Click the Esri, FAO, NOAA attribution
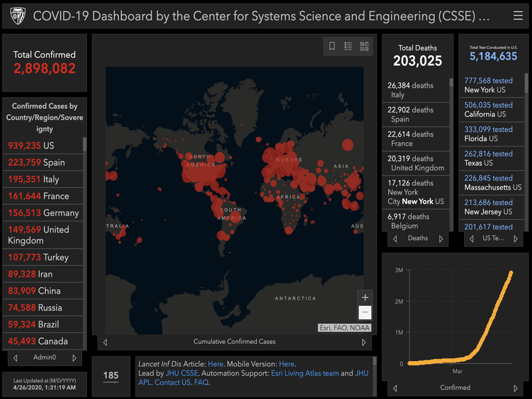Viewport: 532px width, 399px height. pos(344,328)
